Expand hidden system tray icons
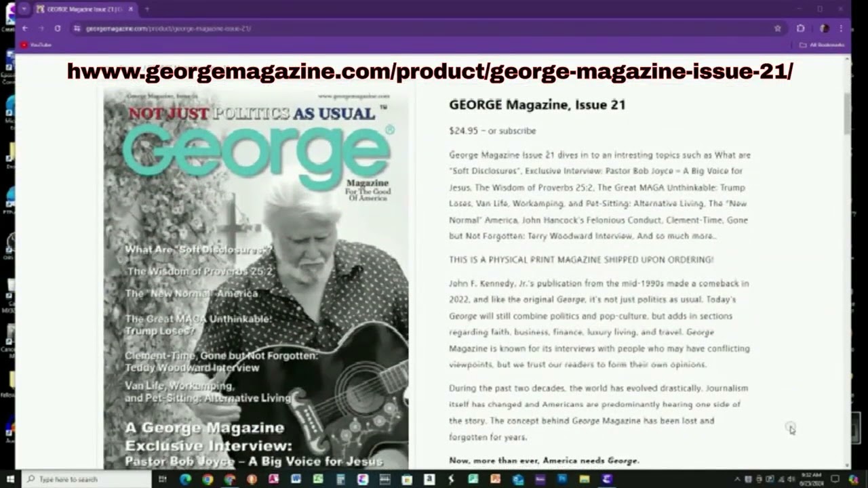868x488 pixels. click(x=737, y=479)
